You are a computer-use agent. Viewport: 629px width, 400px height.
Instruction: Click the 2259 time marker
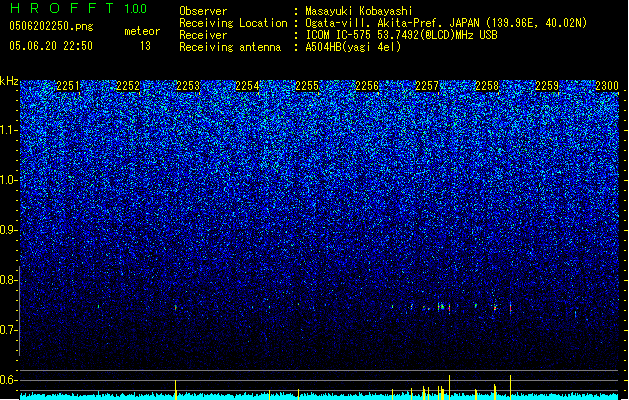coord(547,86)
